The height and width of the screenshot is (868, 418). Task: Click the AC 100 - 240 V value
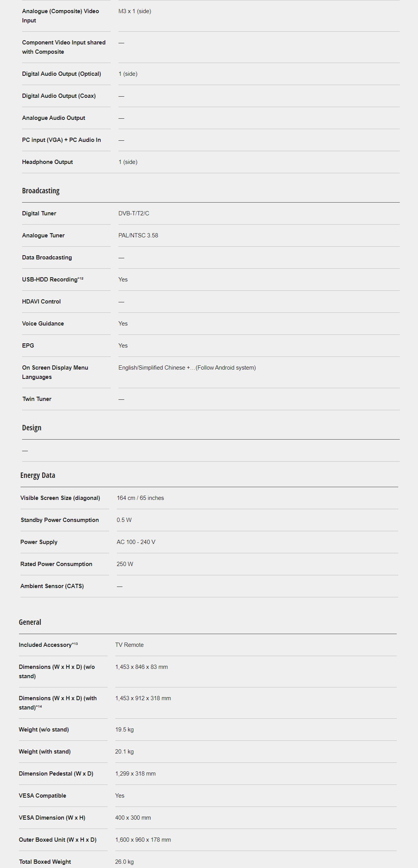pyautogui.click(x=136, y=542)
